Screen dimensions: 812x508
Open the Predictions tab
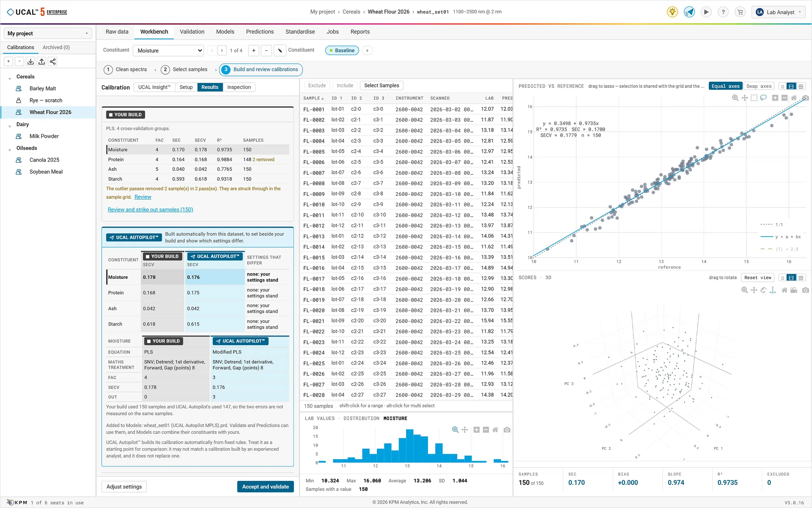[x=260, y=32]
